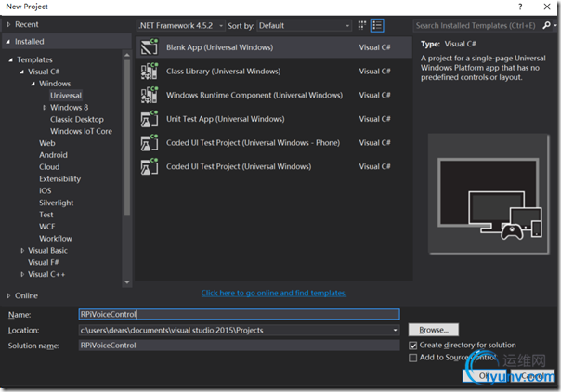Click the Search Installed Templates field
This screenshot has width=561, height=392.
(x=476, y=25)
